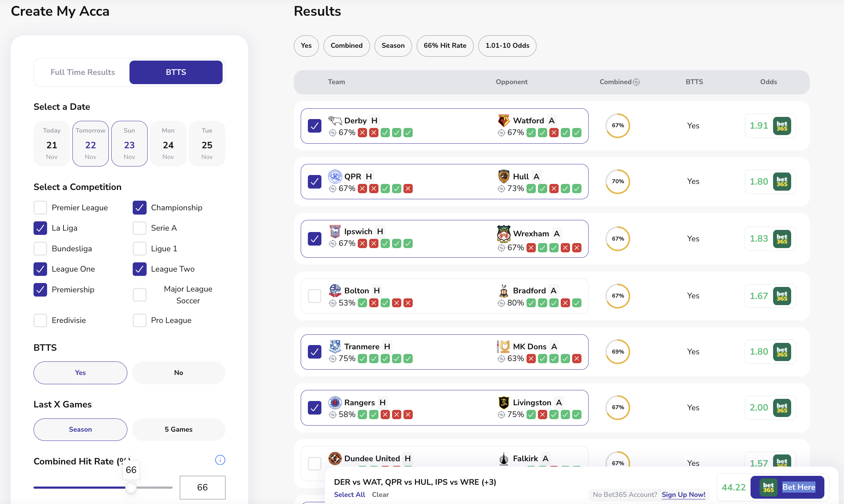Click bet365 logo beside 2.00 odds
844x504 pixels.
[782, 407]
